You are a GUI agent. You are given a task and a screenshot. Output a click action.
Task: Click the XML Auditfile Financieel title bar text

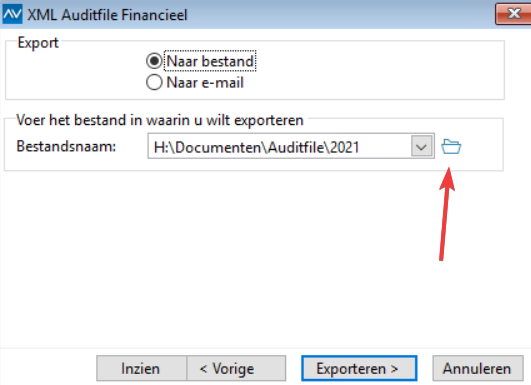click(107, 15)
